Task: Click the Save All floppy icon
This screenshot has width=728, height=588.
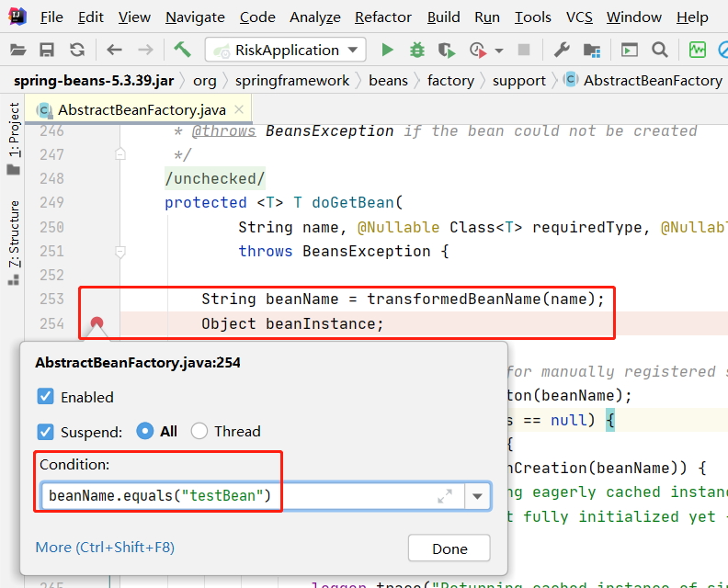Action: 47,50
